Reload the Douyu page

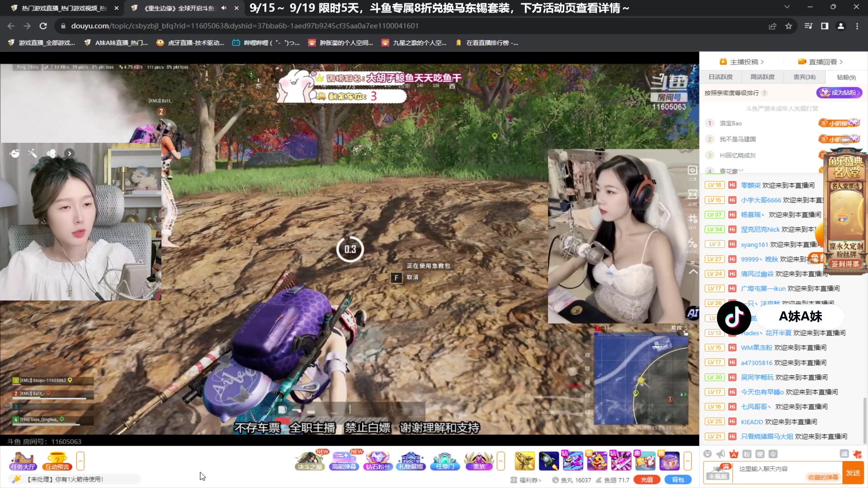(x=43, y=26)
